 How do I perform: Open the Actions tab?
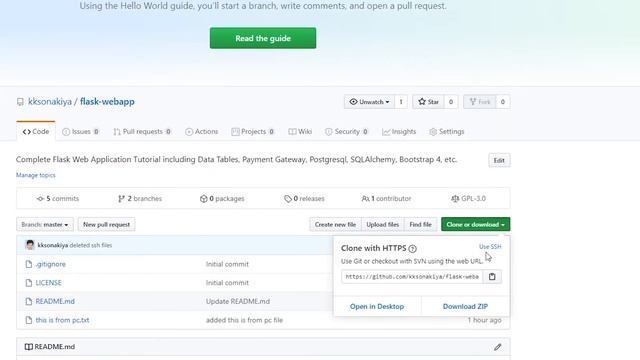(201, 131)
